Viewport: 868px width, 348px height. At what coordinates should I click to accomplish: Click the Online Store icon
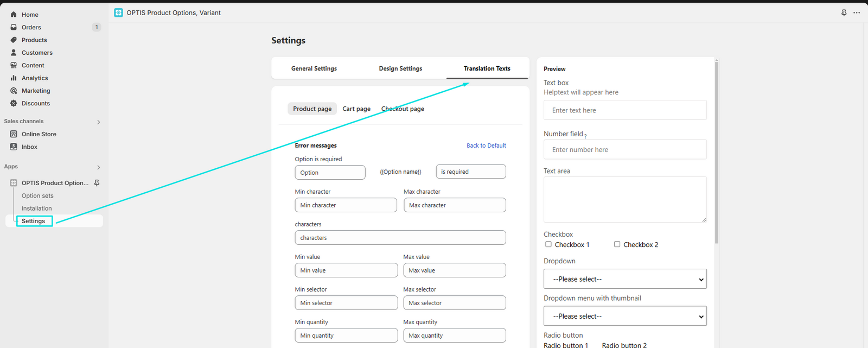point(14,134)
